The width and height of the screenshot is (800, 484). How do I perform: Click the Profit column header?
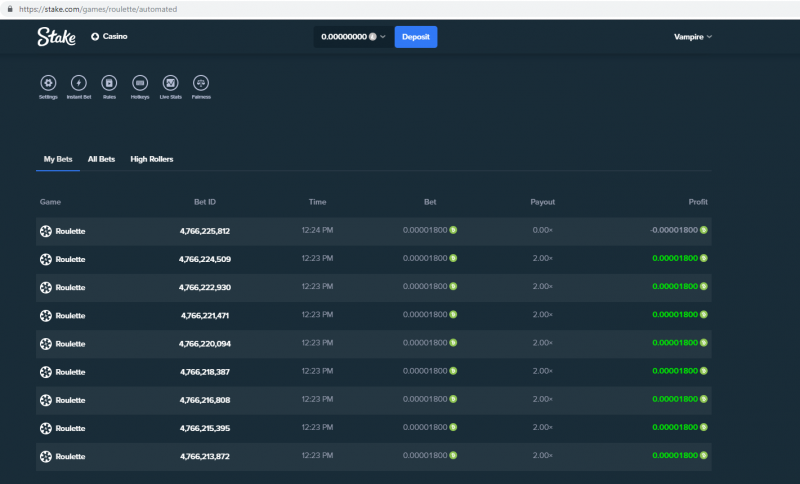point(697,202)
